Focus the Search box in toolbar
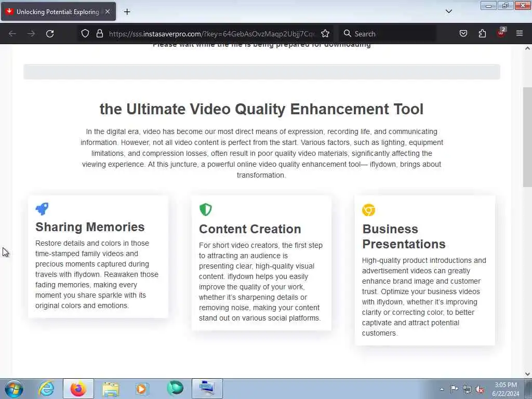This screenshot has width=532, height=399. pyautogui.click(x=388, y=34)
